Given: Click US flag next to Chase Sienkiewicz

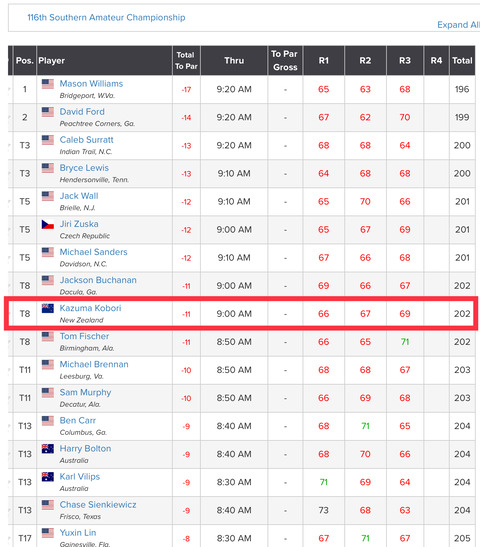Looking at the screenshot, I should (48, 505).
